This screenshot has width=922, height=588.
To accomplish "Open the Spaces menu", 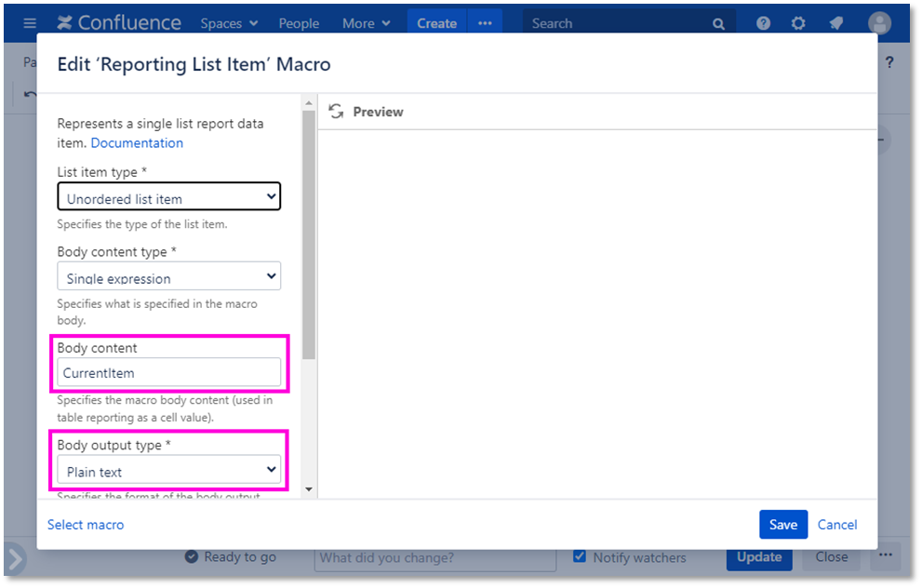I will point(229,23).
